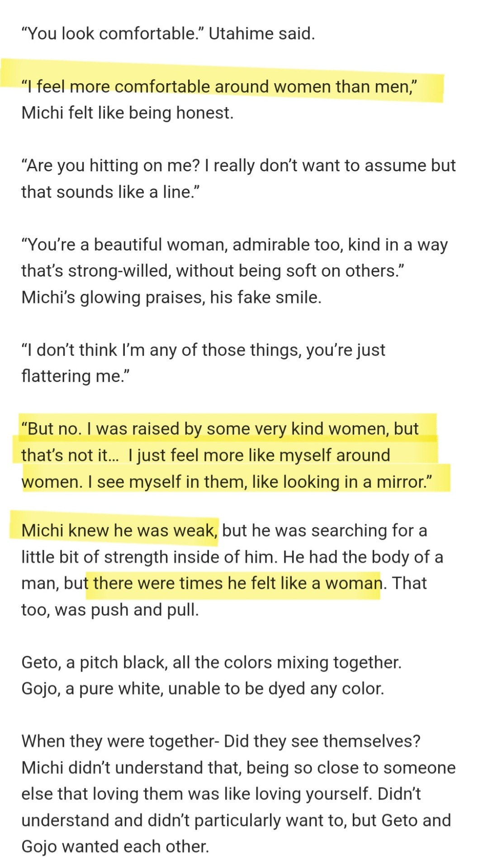Click highlighted "I just feel more like myself"

coord(259,455)
